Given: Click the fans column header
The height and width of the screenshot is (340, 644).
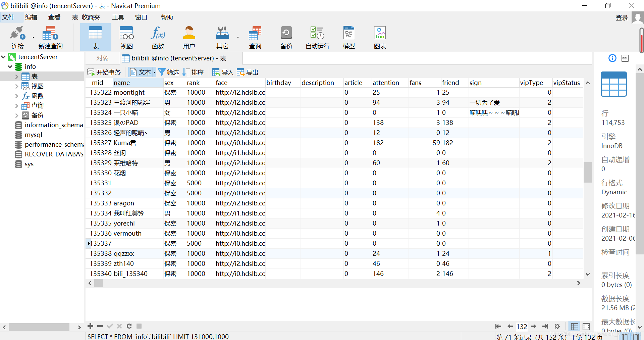Looking at the screenshot, I should (425, 83).
